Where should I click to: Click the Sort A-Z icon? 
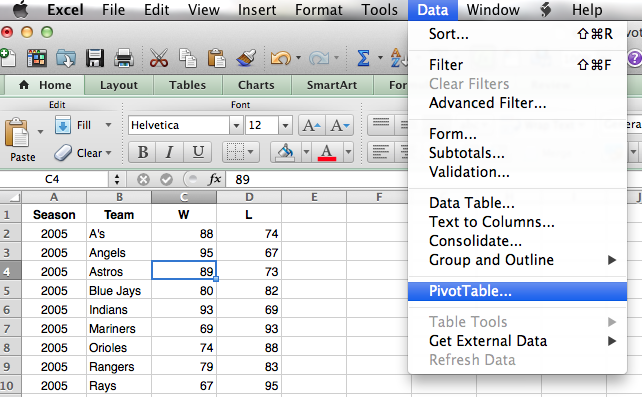399,58
